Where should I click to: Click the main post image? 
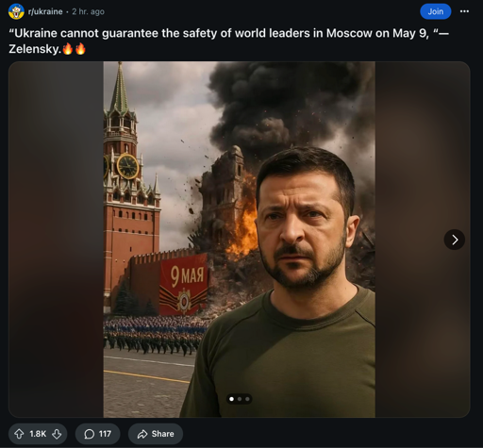pyautogui.click(x=240, y=240)
